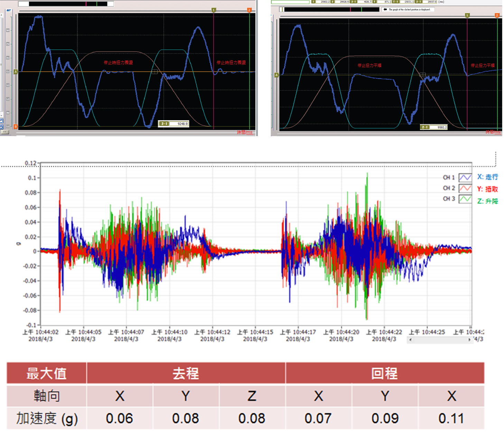Toggle channel 6 box in left scope sidebar

coord(8,99)
